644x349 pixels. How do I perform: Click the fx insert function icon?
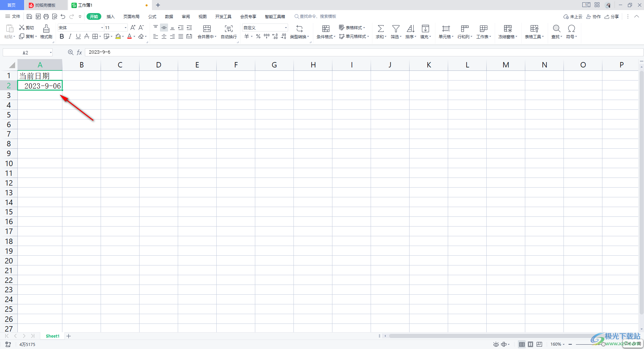[x=79, y=52]
